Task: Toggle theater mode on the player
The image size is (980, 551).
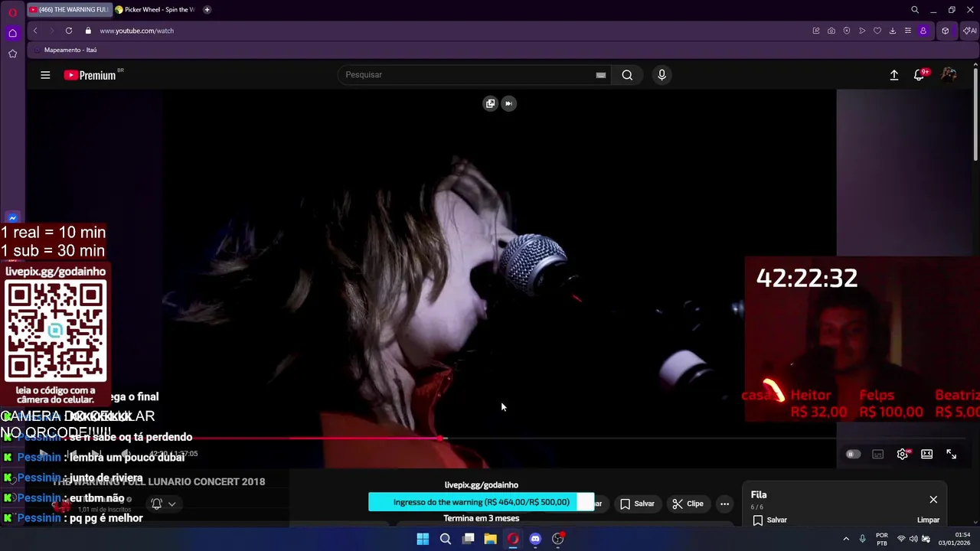Action: coord(926,454)
